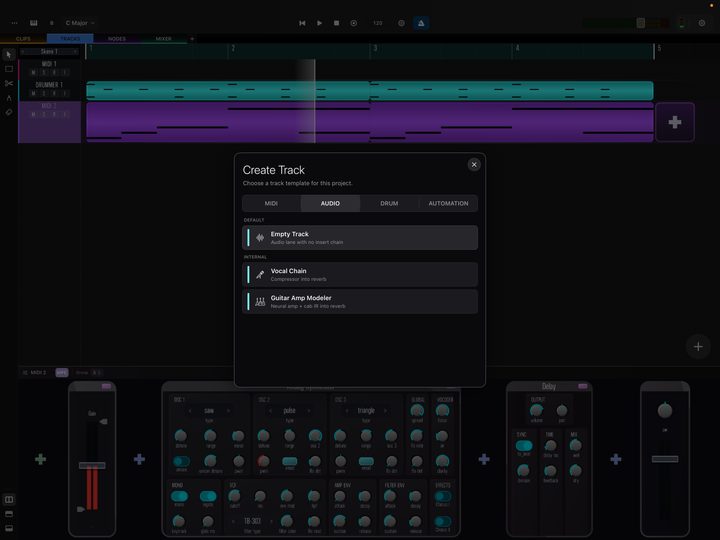
Task: Toggle the bottom EFFECTS section switch
Action: (x=443, y=521)
